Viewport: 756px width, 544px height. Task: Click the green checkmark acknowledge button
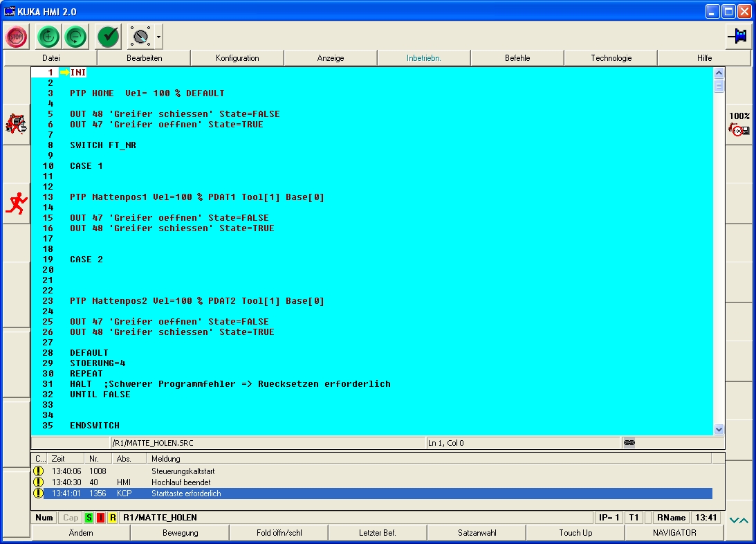pos(108,36)
